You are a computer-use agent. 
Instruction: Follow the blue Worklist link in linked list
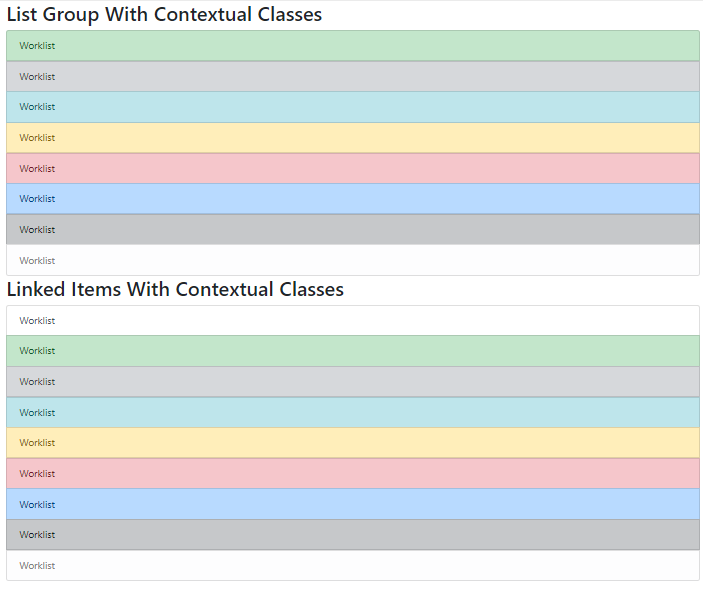(353, 504)
